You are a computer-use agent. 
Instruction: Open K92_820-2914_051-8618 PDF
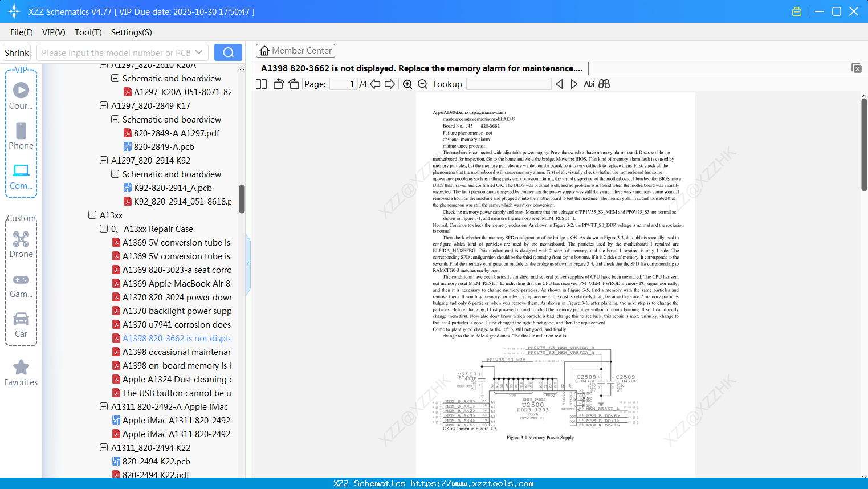tap(177, 201)
